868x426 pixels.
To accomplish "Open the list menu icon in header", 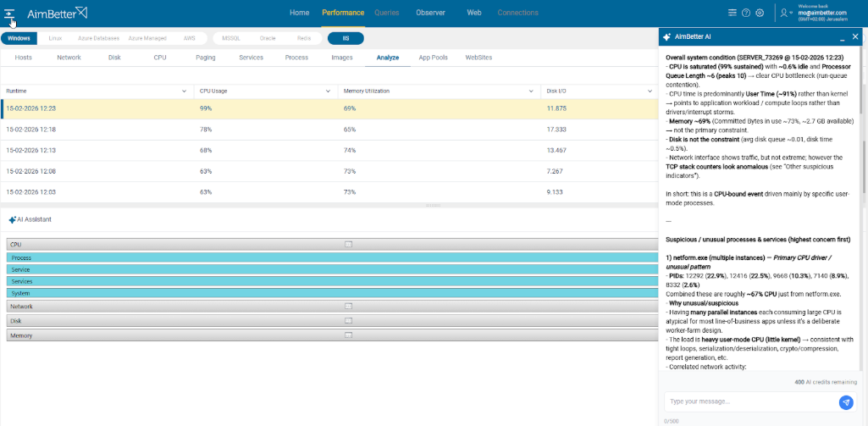I will (732, 13).
